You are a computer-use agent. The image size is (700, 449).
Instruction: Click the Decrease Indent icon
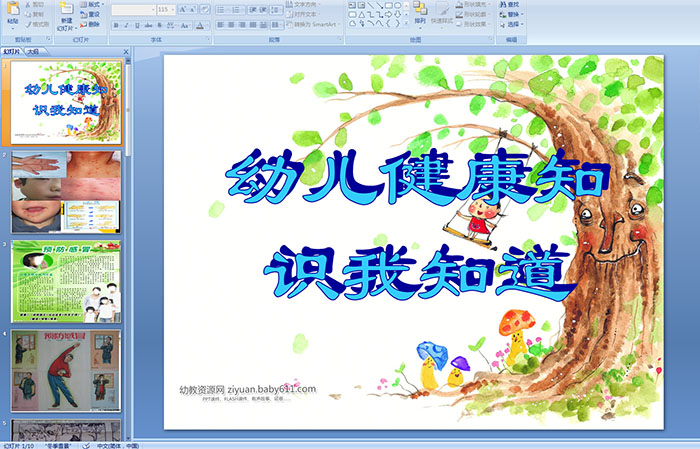[253, 10]
